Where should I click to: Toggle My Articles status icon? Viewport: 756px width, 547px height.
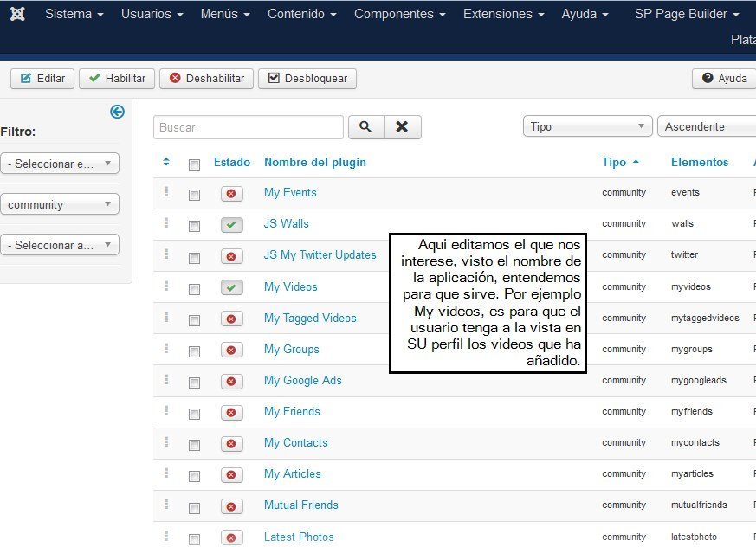(231, 475)
